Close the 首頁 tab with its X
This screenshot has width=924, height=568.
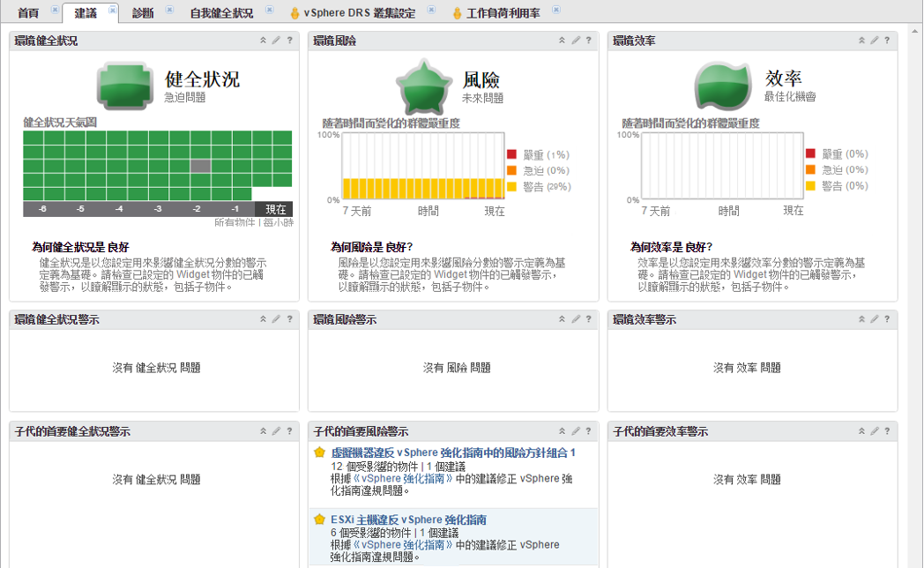[x=55, y=10]
